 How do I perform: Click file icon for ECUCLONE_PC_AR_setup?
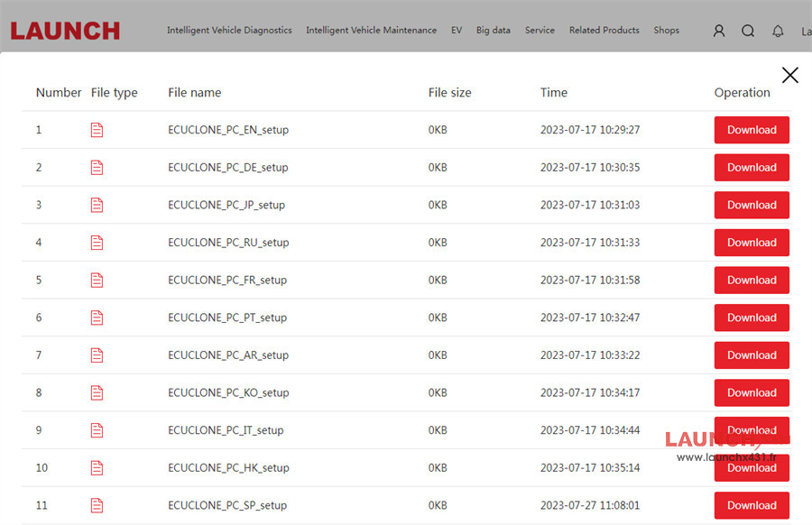[97, 355]
